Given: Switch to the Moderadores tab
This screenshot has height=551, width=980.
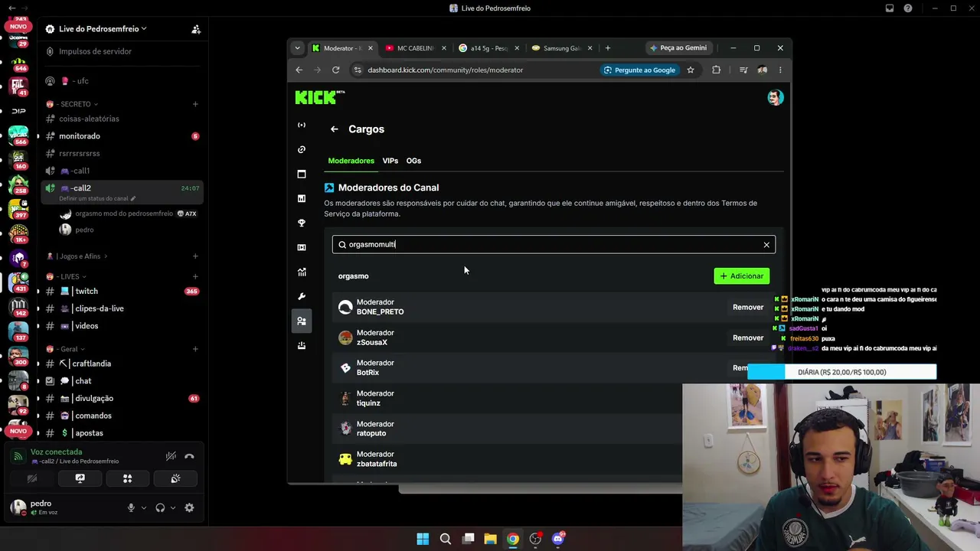Looking at the screenshot, I should click(x=351, y=161).
